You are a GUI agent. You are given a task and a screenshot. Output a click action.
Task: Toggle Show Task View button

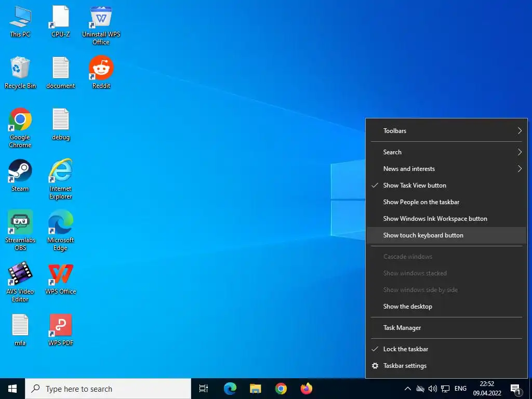pos(446,185)
